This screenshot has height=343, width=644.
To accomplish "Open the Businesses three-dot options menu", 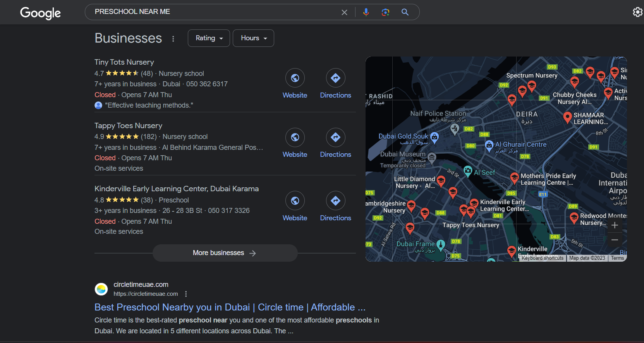I will 173,39.
